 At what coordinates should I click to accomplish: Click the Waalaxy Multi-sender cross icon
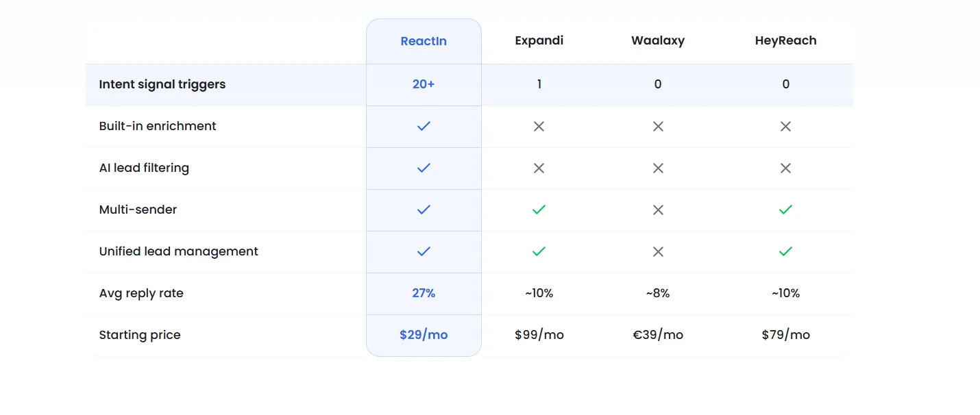pos(658,210)
